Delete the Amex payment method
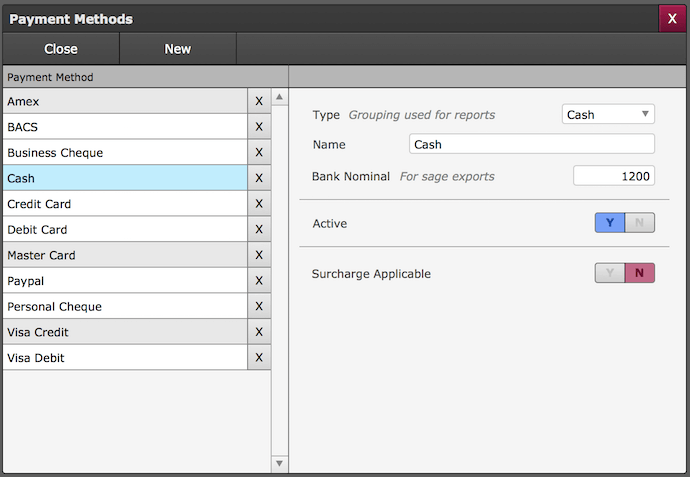The image size is (690, 477). 259,101
